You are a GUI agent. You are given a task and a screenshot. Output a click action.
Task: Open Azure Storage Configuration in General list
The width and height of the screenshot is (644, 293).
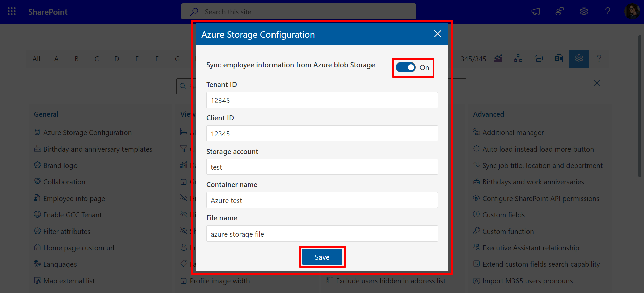pyautogui.click(x=87, y=133)
